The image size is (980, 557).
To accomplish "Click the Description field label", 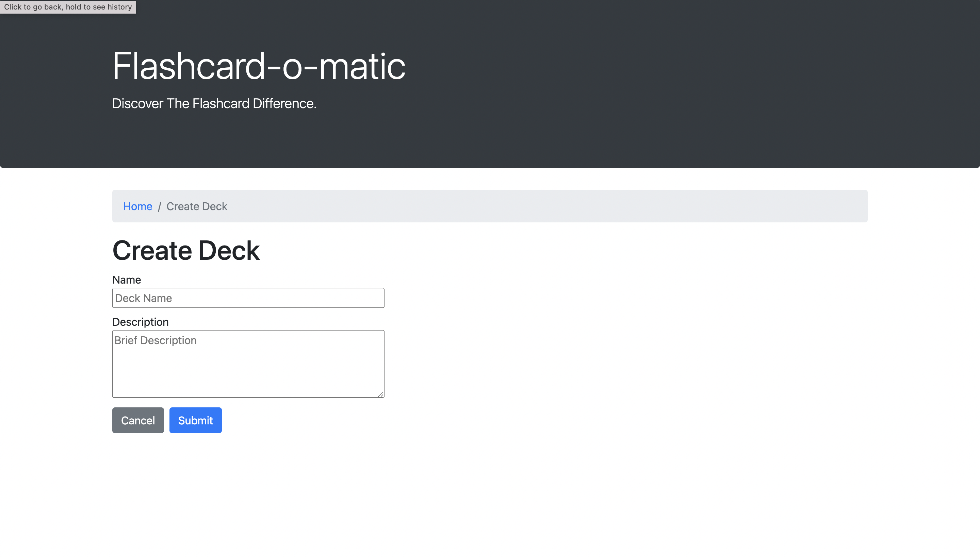I will (x=140, y=322).
